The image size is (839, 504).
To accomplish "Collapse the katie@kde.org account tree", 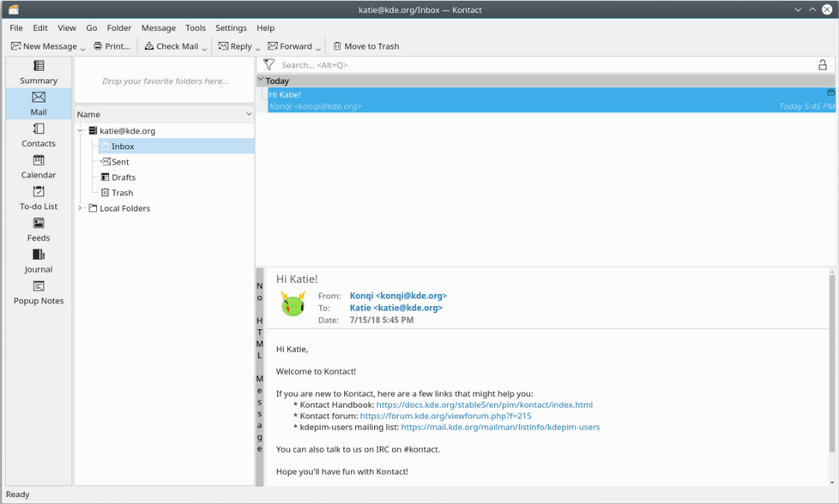I will pos(81,130).
